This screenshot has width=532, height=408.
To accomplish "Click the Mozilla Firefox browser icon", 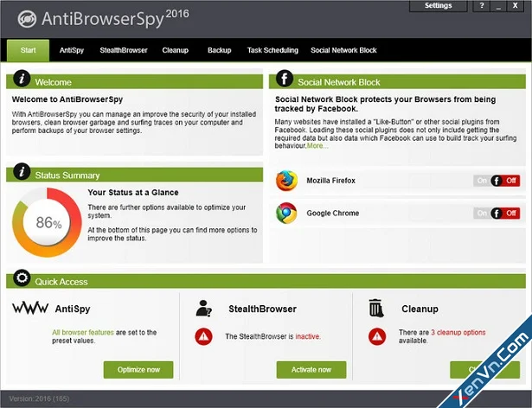I will tap(286, 181).
